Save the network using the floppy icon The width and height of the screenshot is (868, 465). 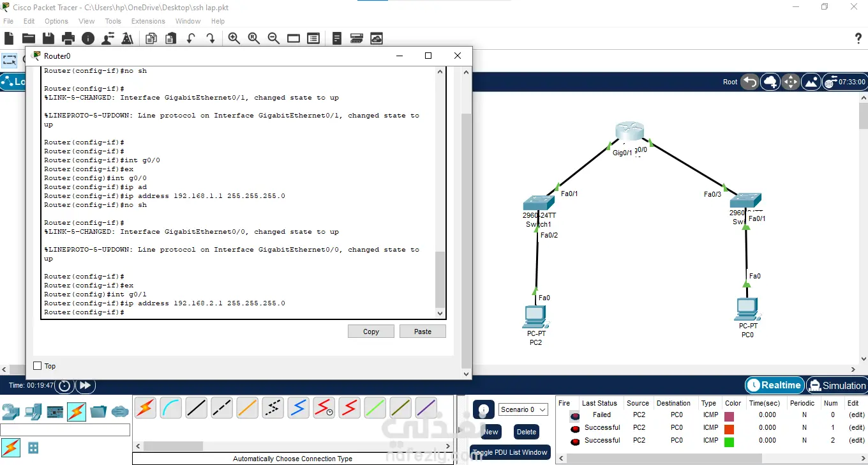tap(49, 38)
